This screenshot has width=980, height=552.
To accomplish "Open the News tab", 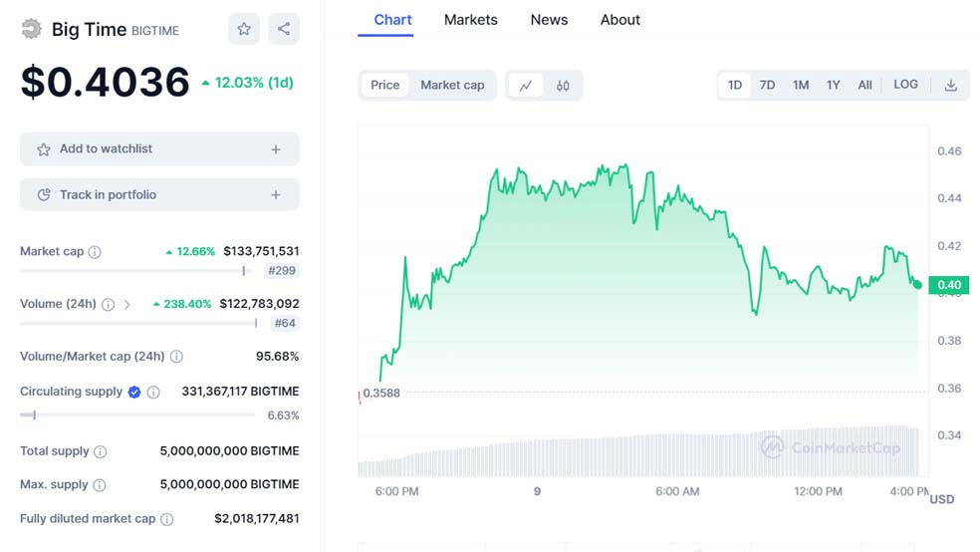I will (x=549, y=20).
